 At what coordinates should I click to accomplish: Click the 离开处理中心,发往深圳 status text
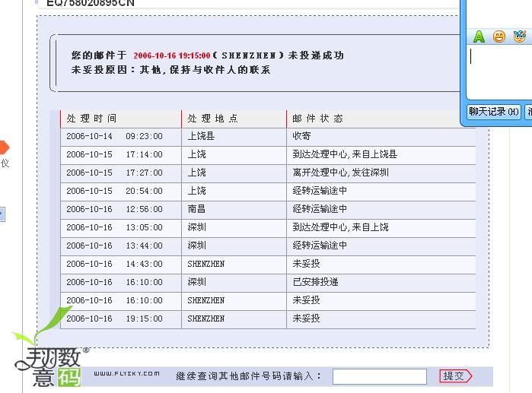[x=340, y=173]
